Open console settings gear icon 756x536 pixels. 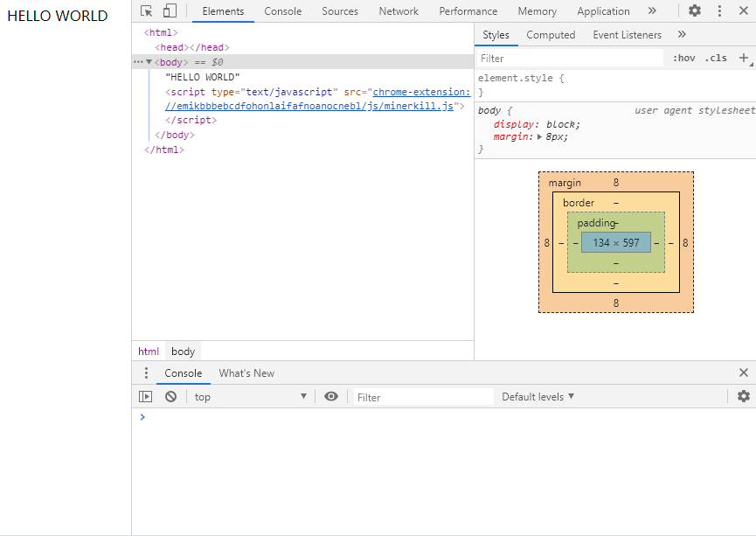[x=744, y=396]
